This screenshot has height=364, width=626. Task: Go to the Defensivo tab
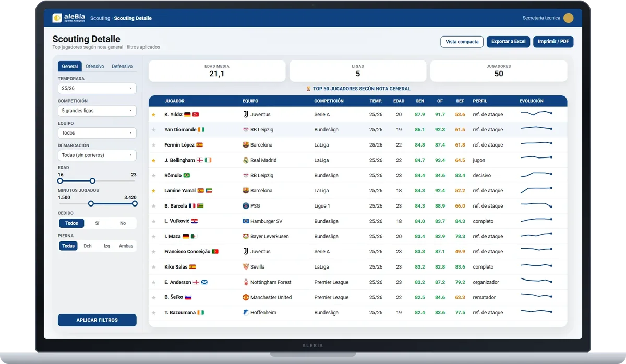pyautogui.click(x=122, y=66)
